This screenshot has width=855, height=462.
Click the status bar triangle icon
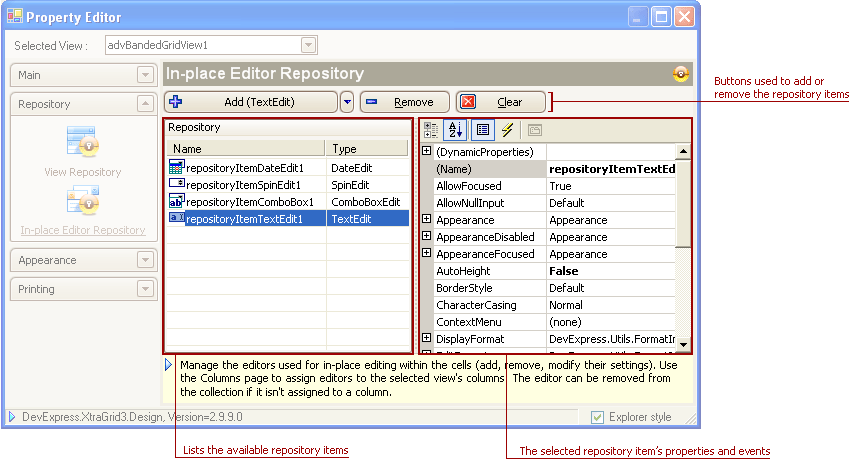pyautogui.click(x=12, y=417)
